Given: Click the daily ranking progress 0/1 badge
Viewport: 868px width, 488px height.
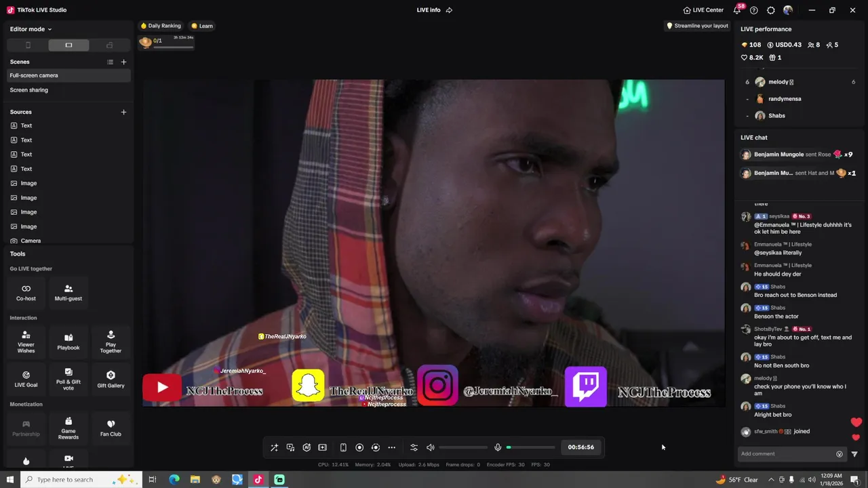Looking at the screenshot, I should [x=167, y=42].
